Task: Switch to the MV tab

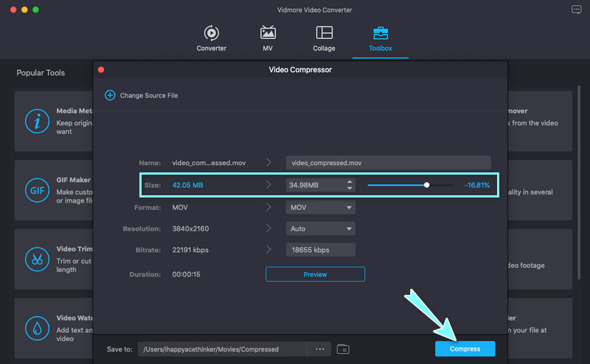Action: [x=268, y=39]
